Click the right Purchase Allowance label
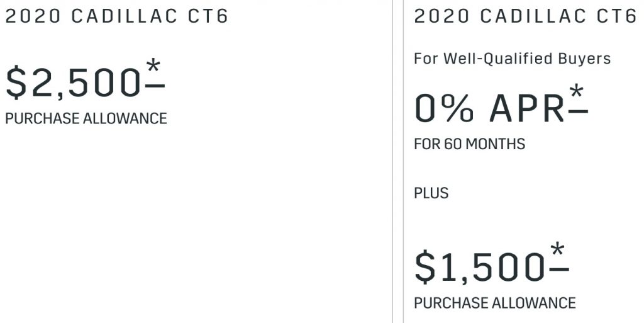This screenshot has height=323, width=644. (x=495, y=303)
